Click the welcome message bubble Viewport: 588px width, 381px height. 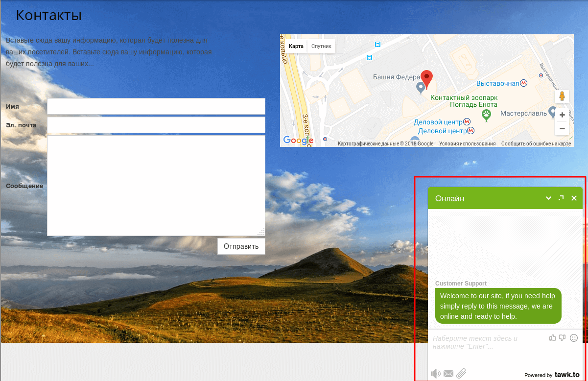[498, 306]
